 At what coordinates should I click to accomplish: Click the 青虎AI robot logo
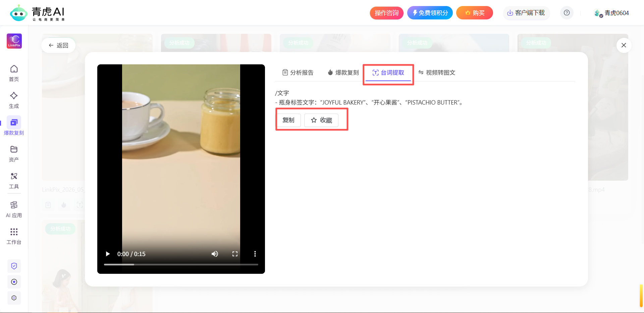(x=18, y=13)
